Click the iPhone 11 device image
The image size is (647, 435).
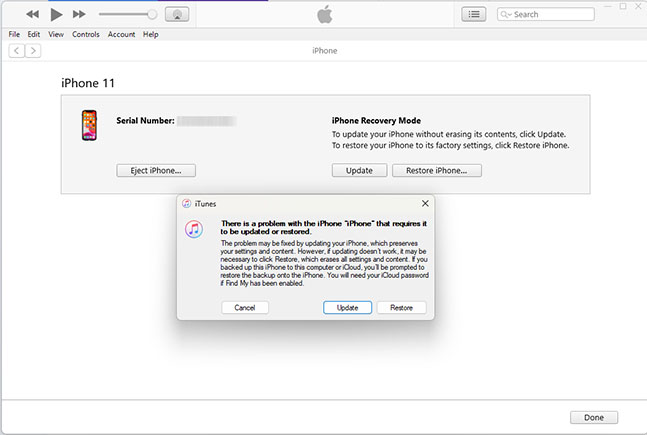[x=89, y=125]
